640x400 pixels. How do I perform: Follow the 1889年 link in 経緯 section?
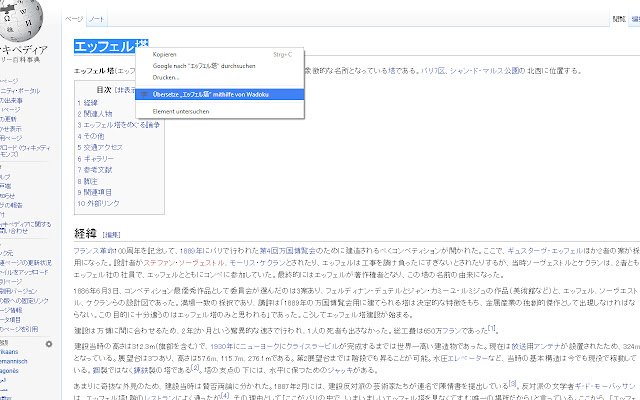click(x=191, y=251)
